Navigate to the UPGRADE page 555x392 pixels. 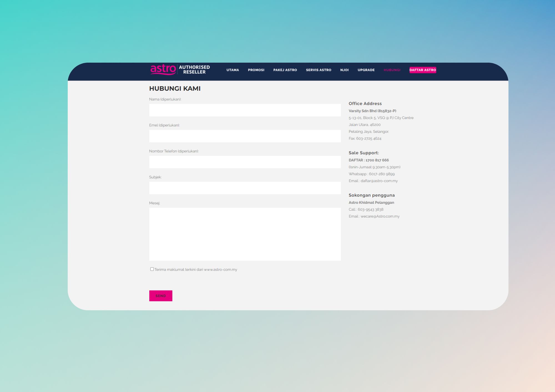366,70
